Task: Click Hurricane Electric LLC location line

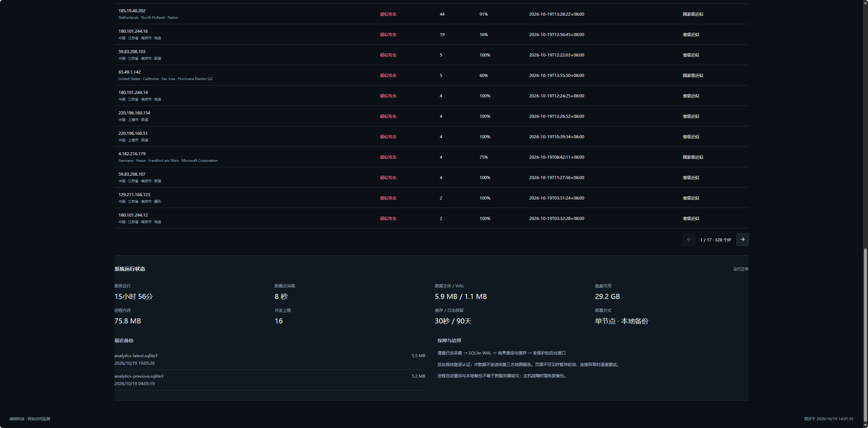Action: point(166,79)
